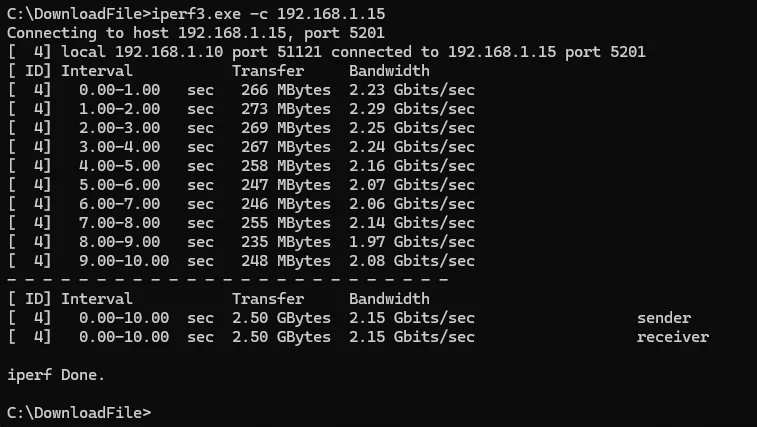
Task: Click the 258 MBytes transfer value
Action: (286, 166)
